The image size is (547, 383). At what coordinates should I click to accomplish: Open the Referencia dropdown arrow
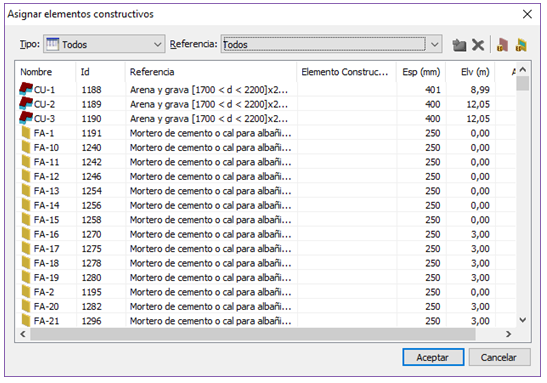pos(434,44)
